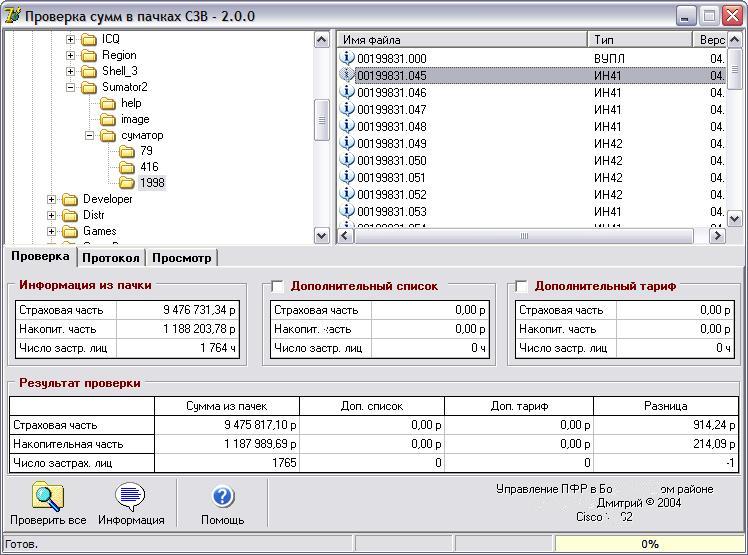Viewport: 748px width, 555px height.
Task: Select the 1998 folder icon
Action: [x=127, y=183]
